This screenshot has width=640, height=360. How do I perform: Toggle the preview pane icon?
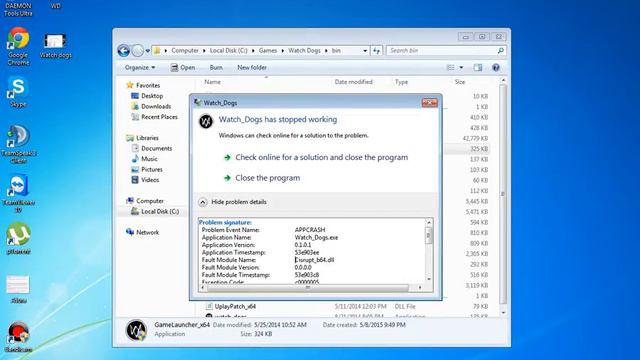coord(478,68)
